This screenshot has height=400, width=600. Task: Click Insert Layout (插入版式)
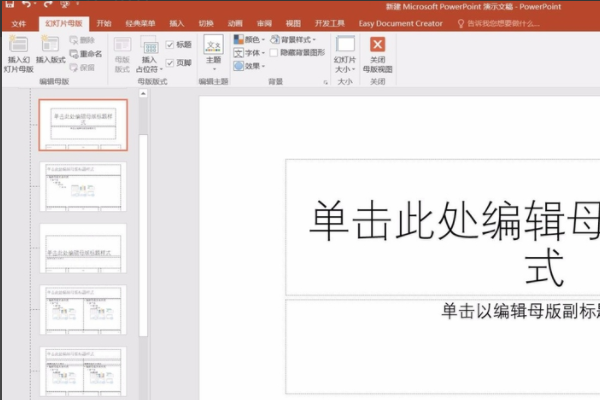(51, 49)
